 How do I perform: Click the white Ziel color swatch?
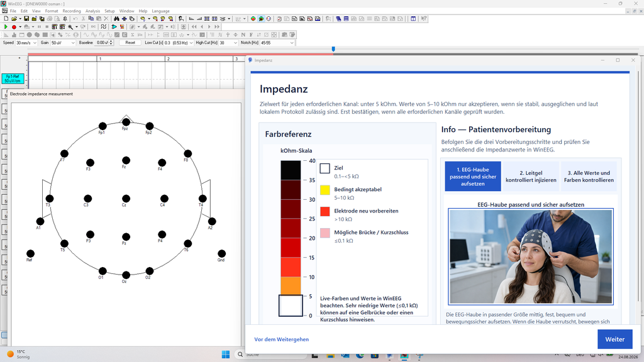[325, 168]
